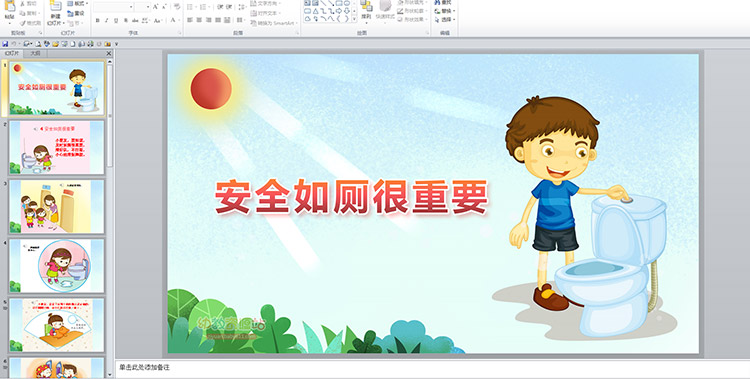Toggle text shadow formatting
The height and width of the screenshot is (379, 750).
pos(126,21)
